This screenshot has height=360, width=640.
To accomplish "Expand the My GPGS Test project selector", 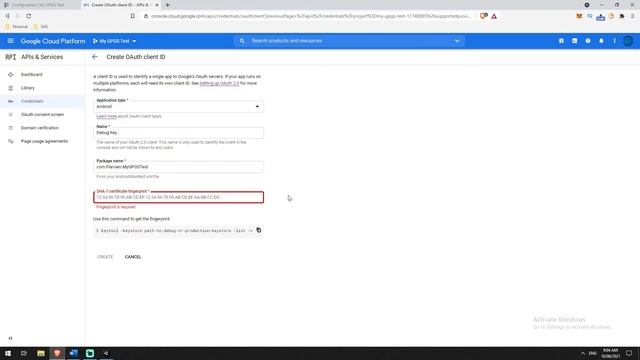I will coord(114,41).
